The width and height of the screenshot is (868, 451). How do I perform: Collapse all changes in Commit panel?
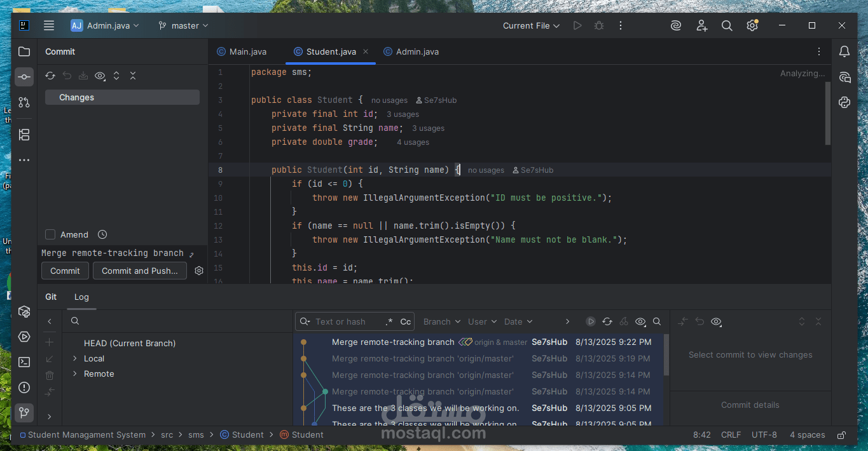tap(133, 76)
